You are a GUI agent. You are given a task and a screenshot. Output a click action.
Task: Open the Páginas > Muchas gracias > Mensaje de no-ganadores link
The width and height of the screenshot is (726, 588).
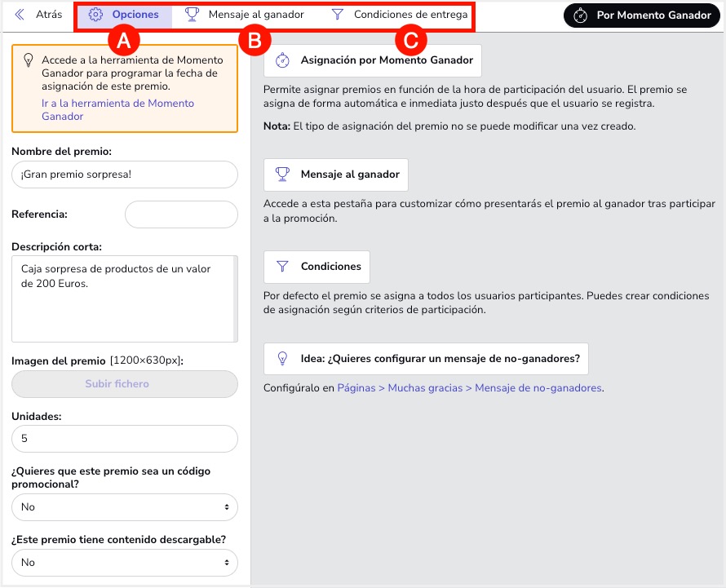[x=469, y=388]
